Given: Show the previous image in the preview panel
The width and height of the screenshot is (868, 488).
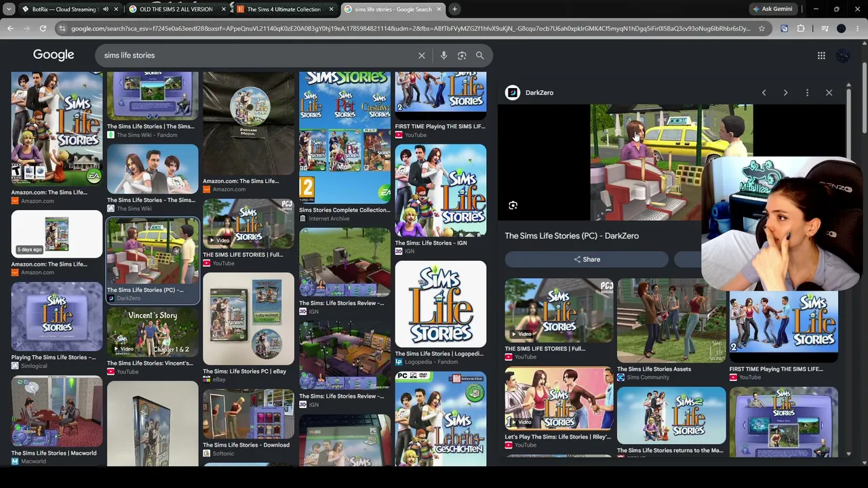Looking at the screenshot, I should 764,93.
